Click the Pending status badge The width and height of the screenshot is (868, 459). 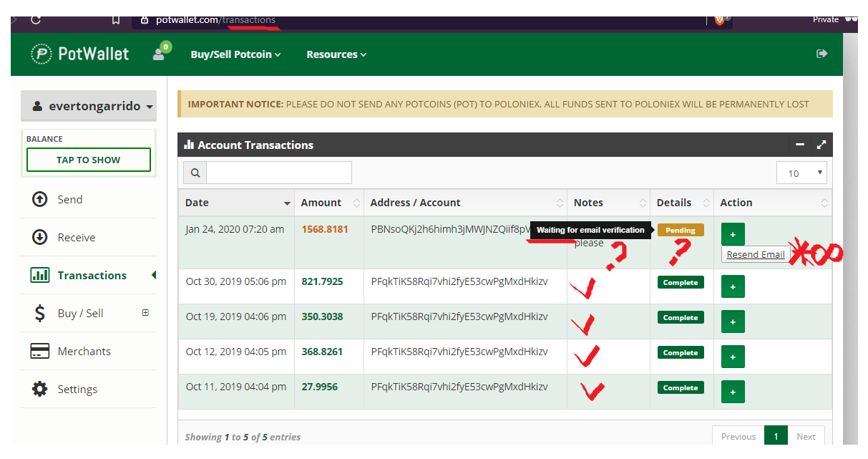(681, 230)
